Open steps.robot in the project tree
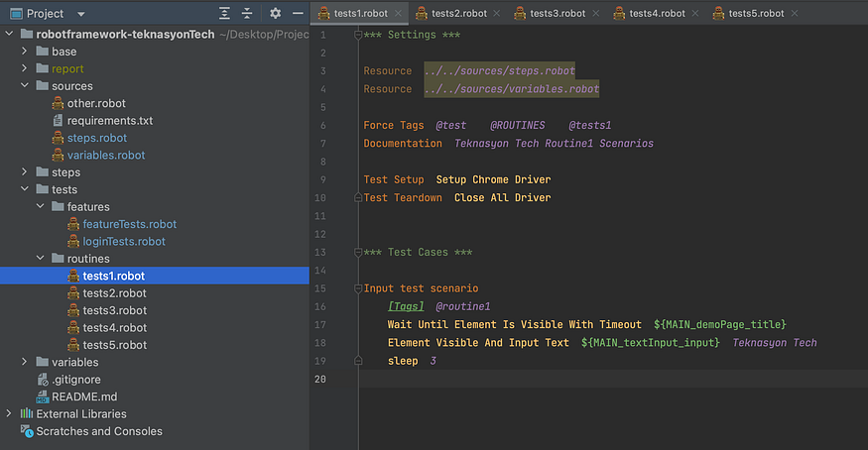868x450 pixels. click(x=97, y=138)
